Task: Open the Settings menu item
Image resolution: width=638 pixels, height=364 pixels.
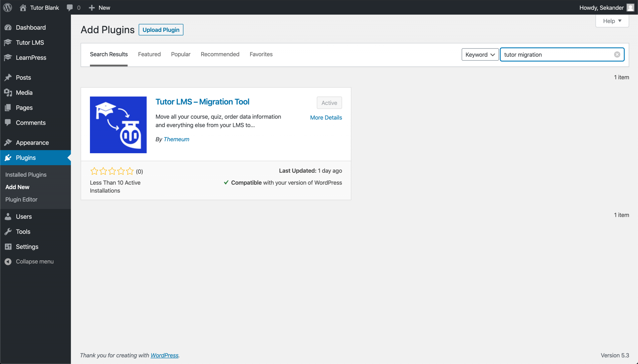Action: 27,246
